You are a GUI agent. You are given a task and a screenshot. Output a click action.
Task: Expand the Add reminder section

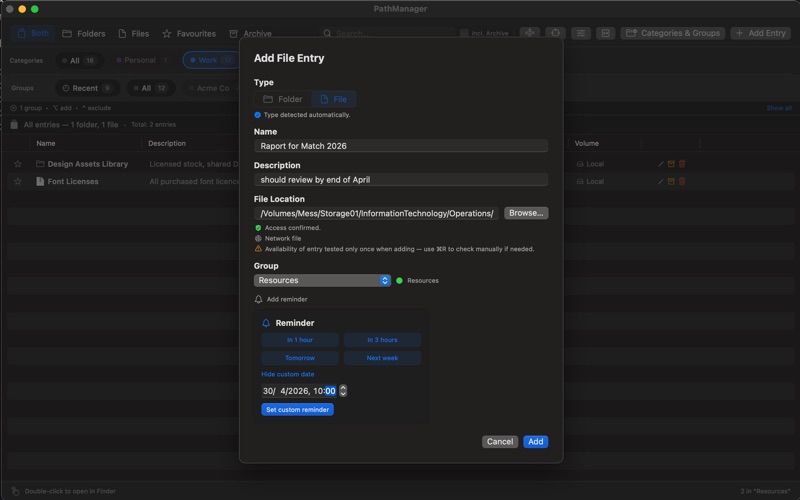(281, 299)
